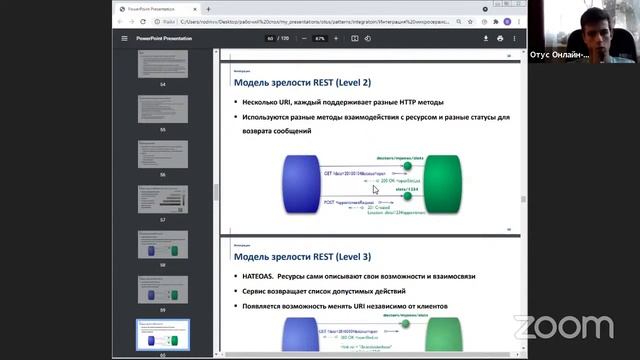Click bullet starting 'Используются разные методы взаимодействия'
The width and height of the screenshot is (640, 360).
click(x=376, y=124)
